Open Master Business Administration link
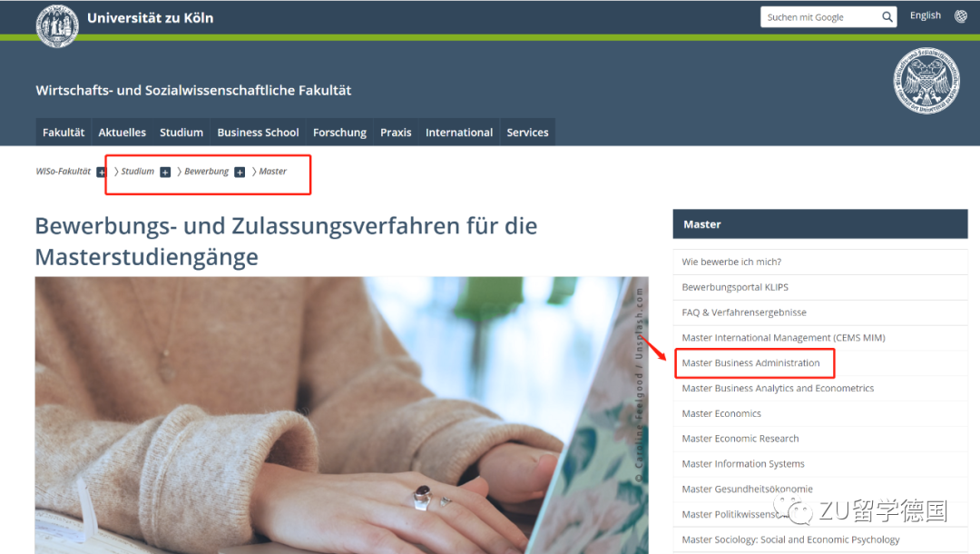Viewport: 980px width, 554px height. click(x=750, y=362)
